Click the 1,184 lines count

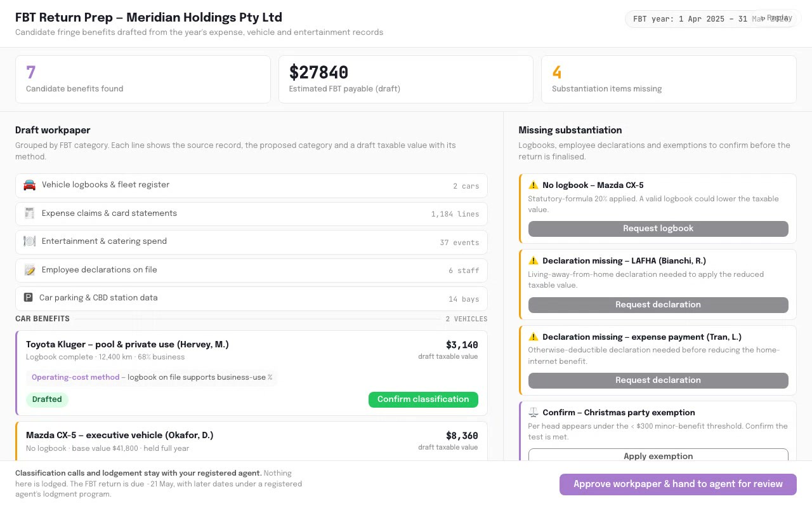pos(455,215)
